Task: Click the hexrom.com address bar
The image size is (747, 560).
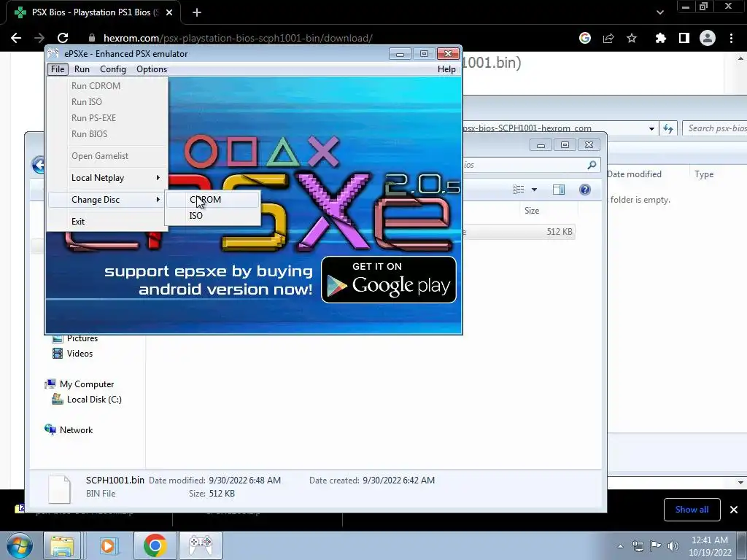Action: click(239, 38)
